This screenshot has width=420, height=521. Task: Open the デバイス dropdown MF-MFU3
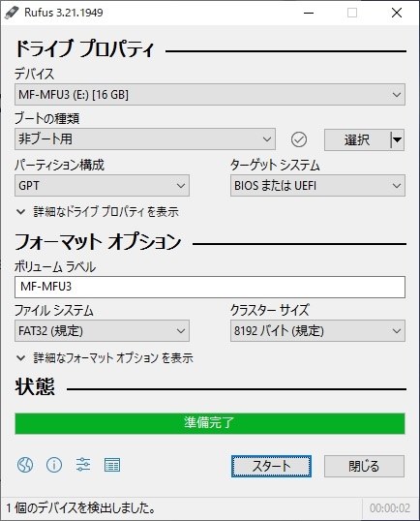click(x=210, y=95)
